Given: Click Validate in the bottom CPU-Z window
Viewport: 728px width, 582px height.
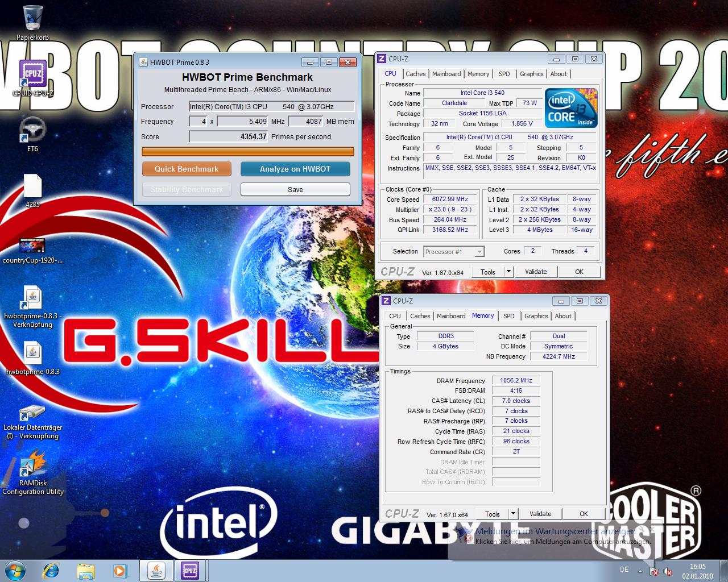Looking at the screenshot, I should (540, 514).
